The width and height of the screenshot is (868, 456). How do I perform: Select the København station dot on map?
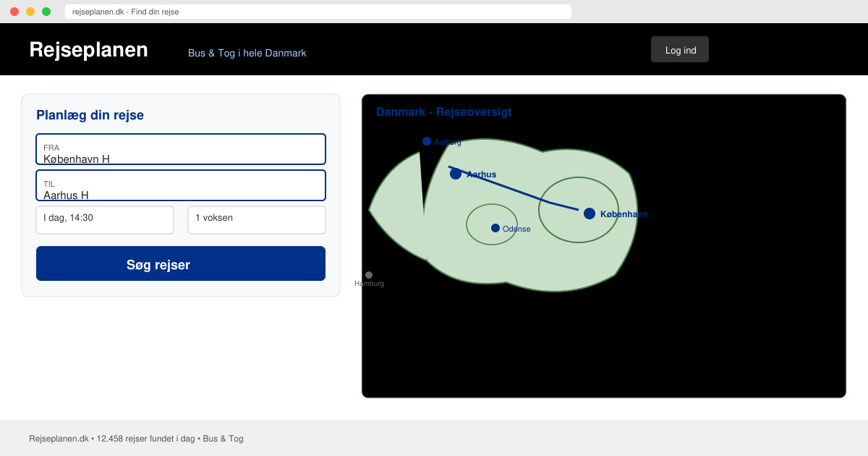click(590, 214)
